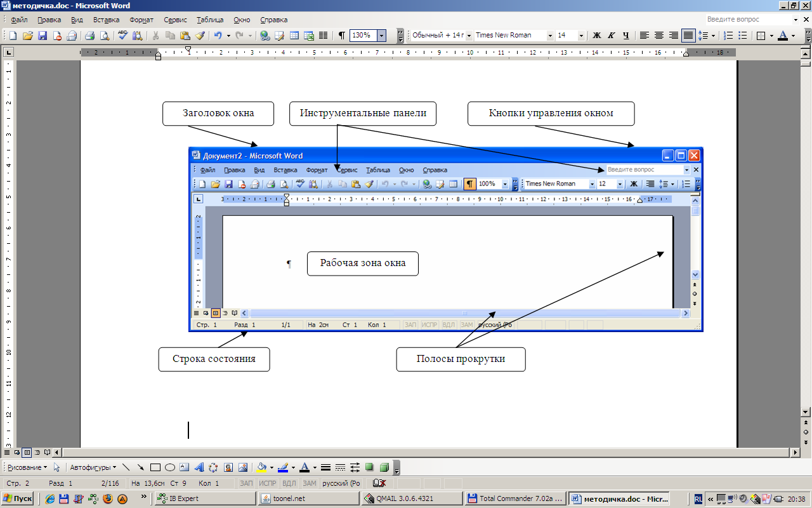
Task: Select the Arrow drawing tool
Action: click(140, 467)
